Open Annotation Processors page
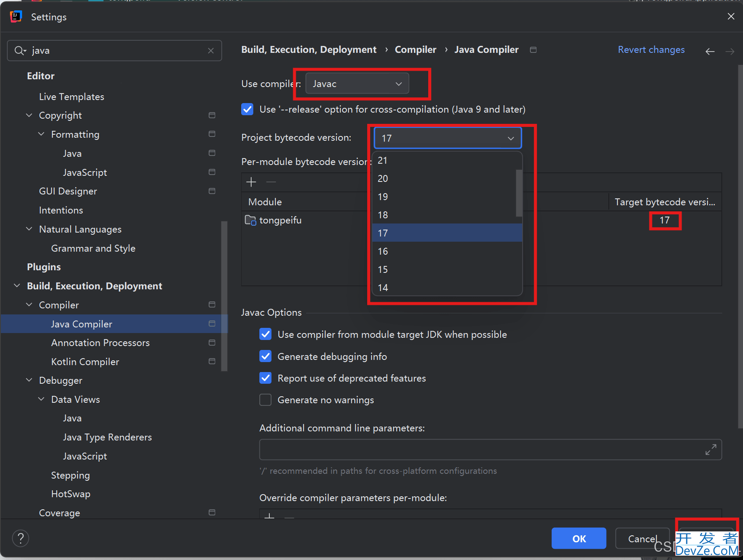The width and height of the screenshot is (743, 560). [100, 343]
